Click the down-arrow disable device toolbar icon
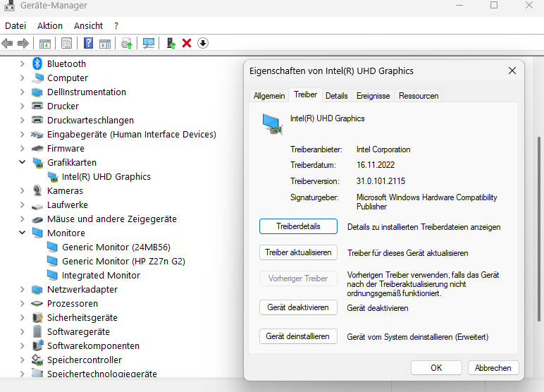 pos(203,44)
